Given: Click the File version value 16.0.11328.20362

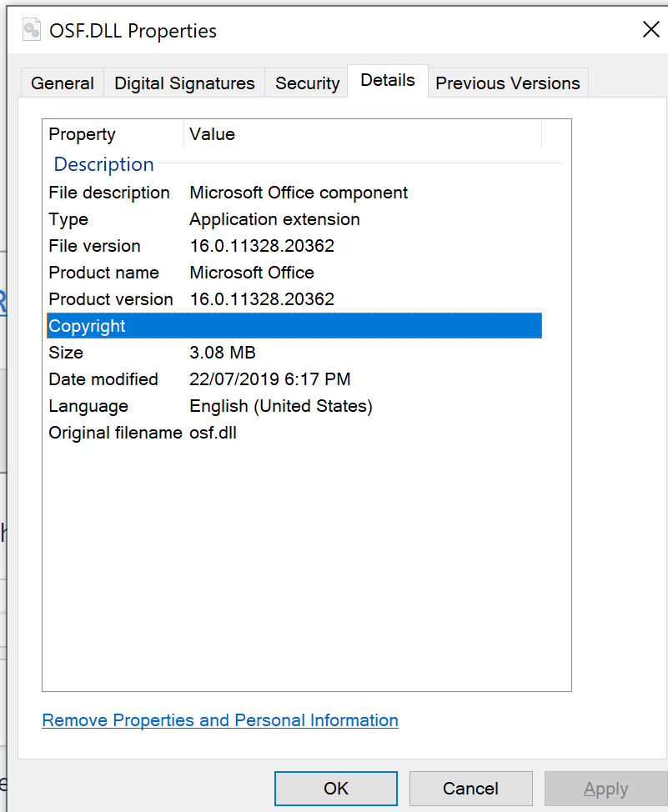Looking at the screenshot, I should point(262,246).
